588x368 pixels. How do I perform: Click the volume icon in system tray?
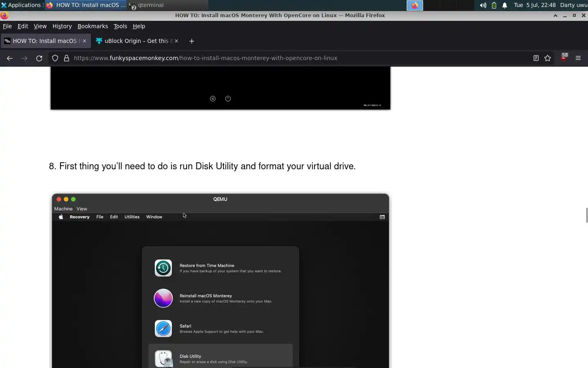click(x=483, y=5)
